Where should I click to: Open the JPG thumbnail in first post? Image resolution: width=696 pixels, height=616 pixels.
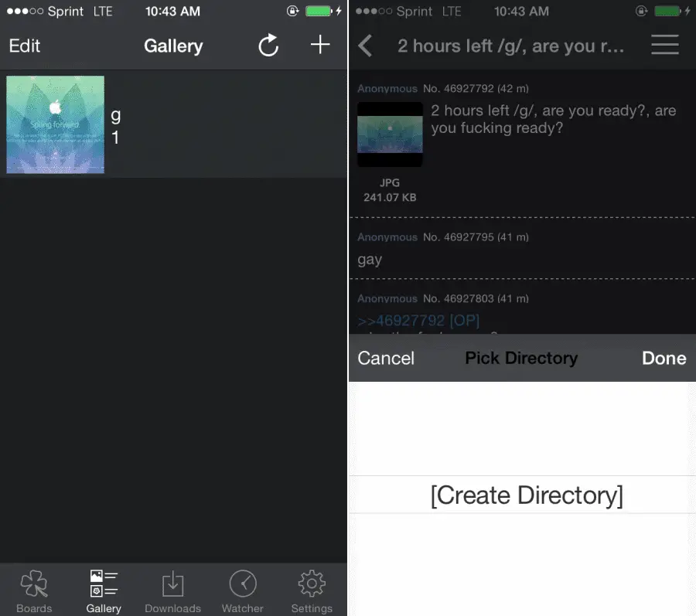390,134
